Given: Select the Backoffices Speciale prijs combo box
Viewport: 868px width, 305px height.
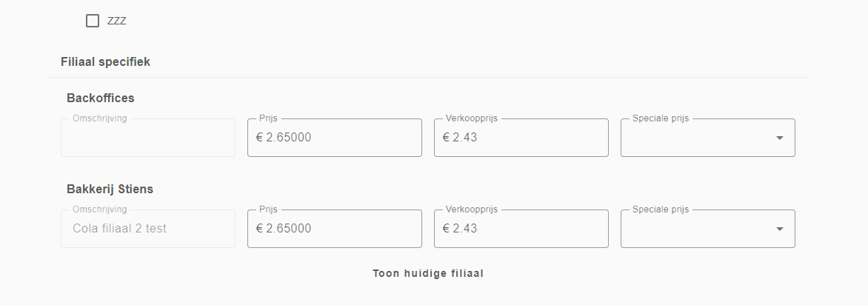Looking at the screenshot, I should tap(707, 138).
